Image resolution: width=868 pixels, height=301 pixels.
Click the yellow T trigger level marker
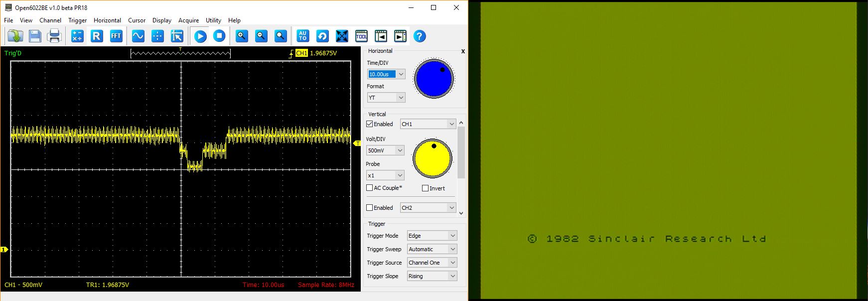pos(357,144)
